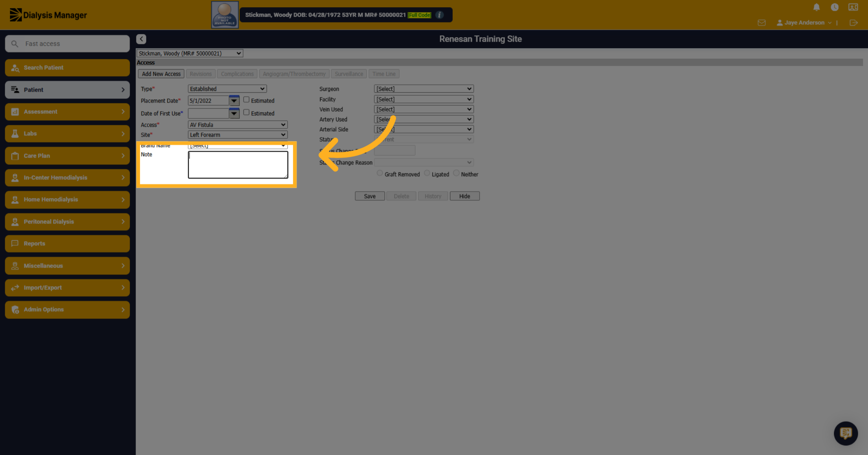Image resolution: width=868 pixels, height=455 pixels.
Task: Open Jaye Anderson user menu
Action: tap(804, 23)
